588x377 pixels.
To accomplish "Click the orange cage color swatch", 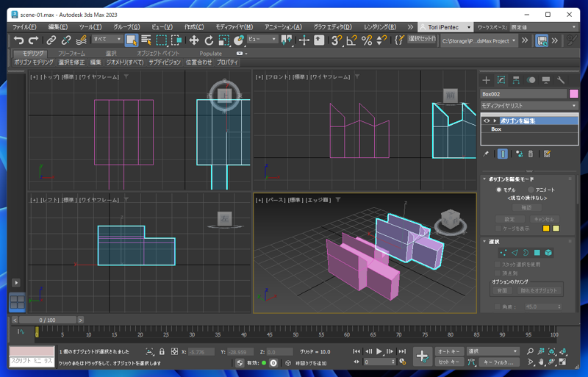I will (x=546, y=229).
